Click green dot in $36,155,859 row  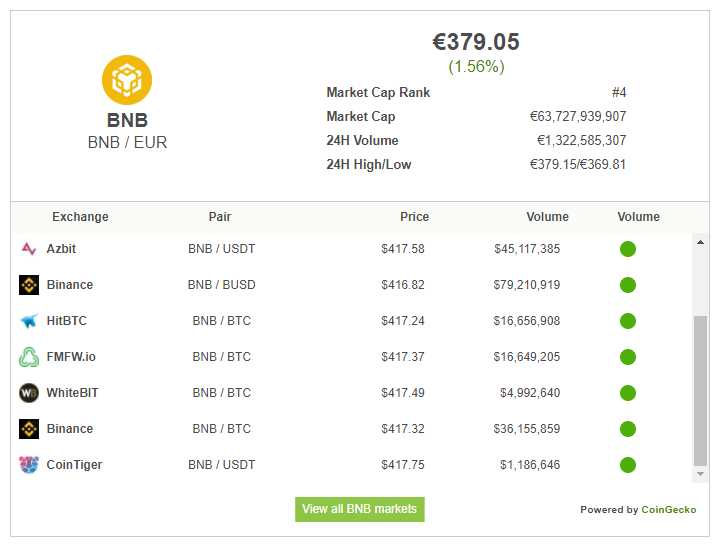[628, 429]
